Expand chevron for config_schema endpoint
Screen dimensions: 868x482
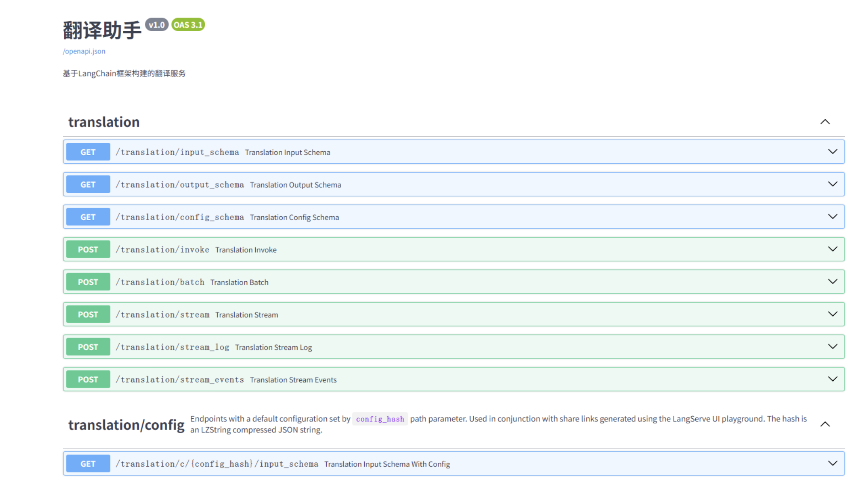[x=832, y=217]
